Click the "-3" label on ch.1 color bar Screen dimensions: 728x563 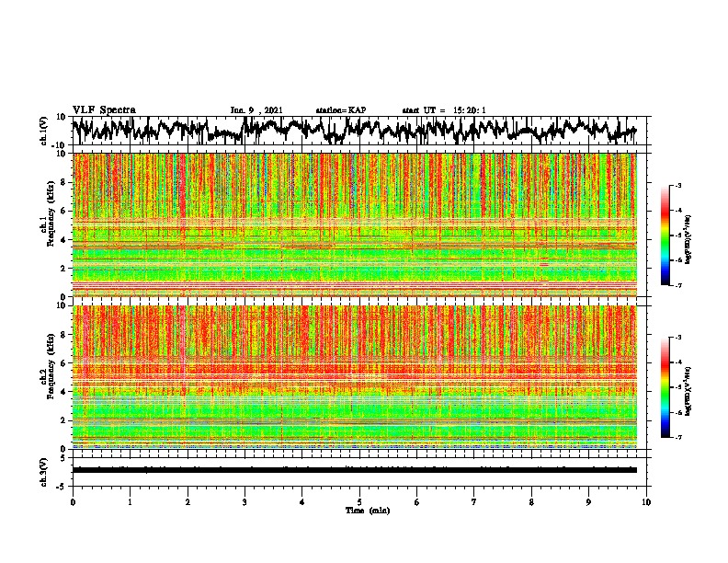677,185
